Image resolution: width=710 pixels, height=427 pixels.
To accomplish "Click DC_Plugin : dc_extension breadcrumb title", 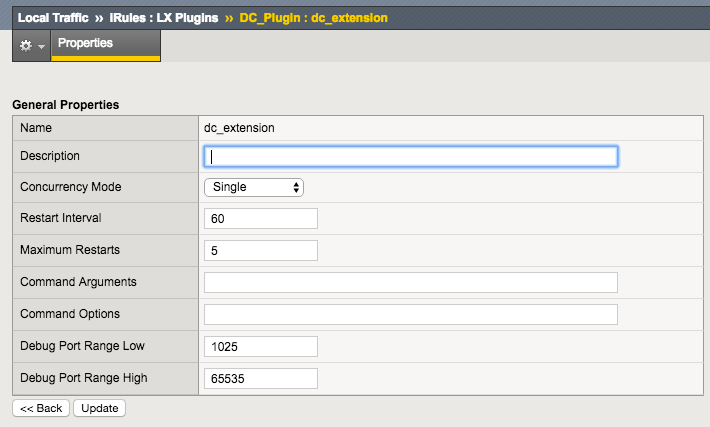I will [313, 18].
